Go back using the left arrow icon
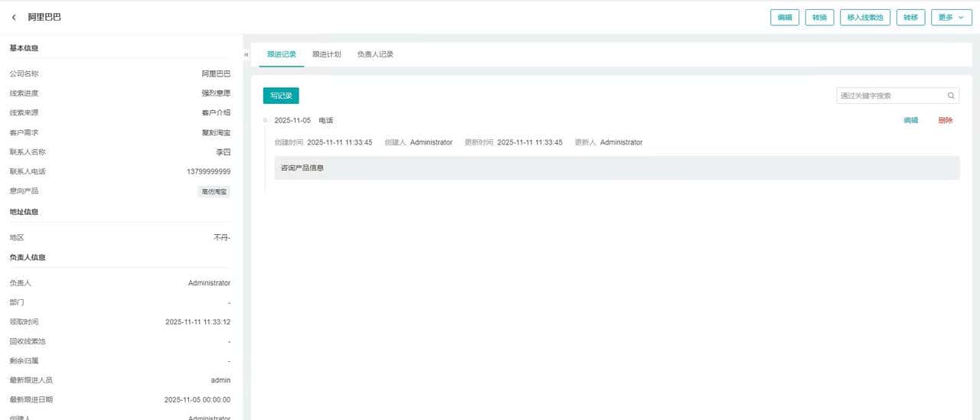The image size is (980, 420). coord(14,17)
